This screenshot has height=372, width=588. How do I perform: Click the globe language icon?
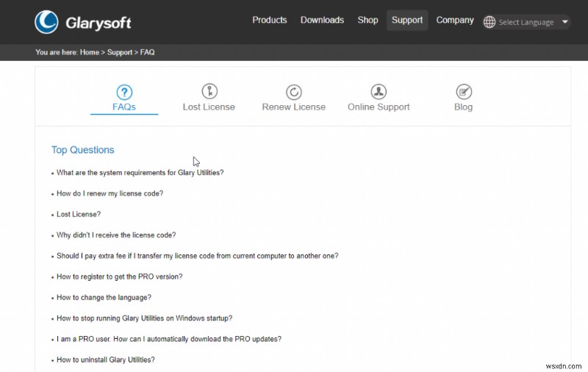point(490,22)
